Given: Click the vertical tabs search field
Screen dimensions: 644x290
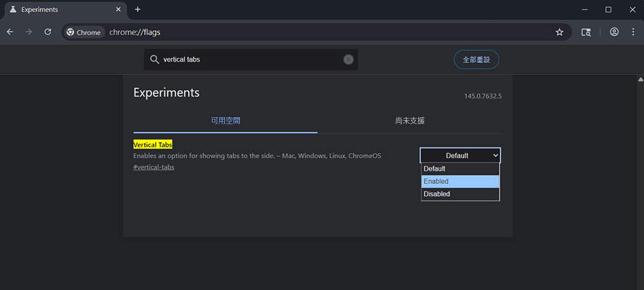Looking at the screenshot, I should tap(250, 59).
